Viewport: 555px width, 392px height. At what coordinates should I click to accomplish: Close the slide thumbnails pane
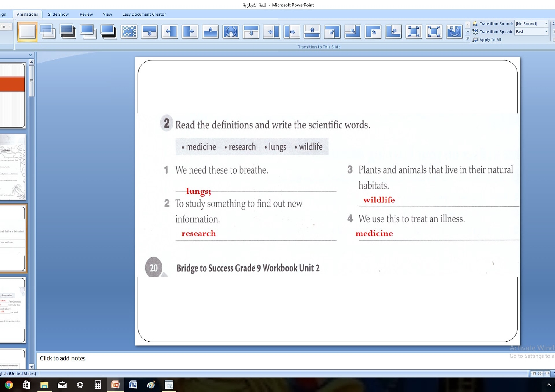click(x=30, y=55)
